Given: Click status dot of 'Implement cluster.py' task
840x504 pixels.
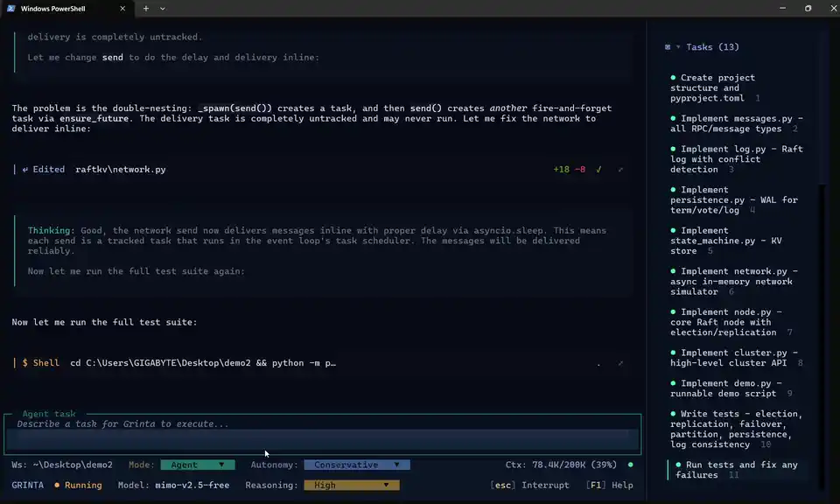Looking at the screenshot, I should pos(673,353).
